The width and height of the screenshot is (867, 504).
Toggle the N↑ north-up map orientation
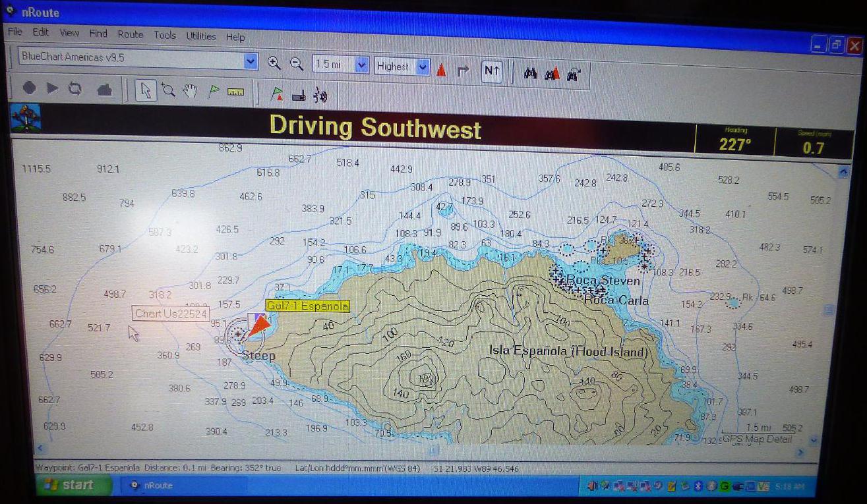pyautogui.click(x=491, y=71)
